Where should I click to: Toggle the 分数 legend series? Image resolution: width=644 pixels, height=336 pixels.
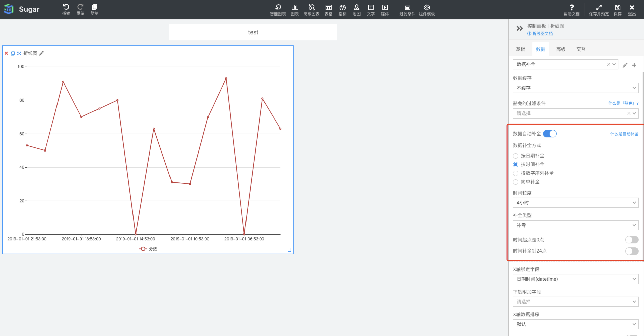coord(148,249)
